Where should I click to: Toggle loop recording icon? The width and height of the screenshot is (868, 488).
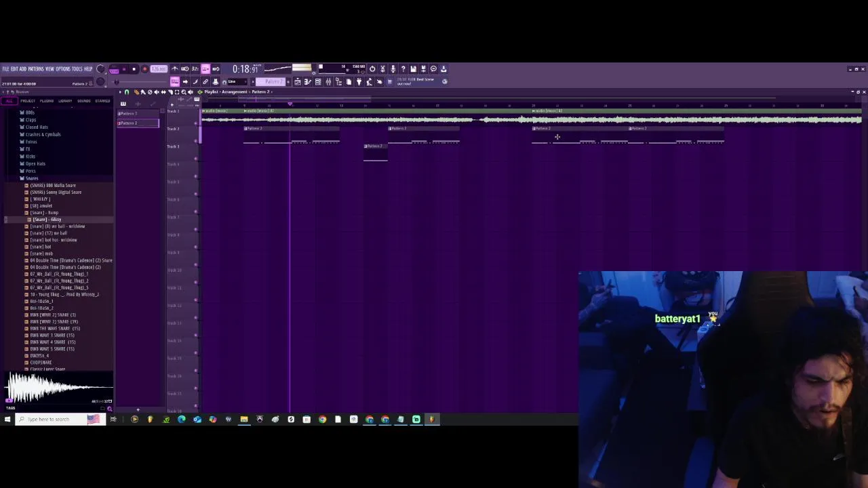click(x=216, y=68)
